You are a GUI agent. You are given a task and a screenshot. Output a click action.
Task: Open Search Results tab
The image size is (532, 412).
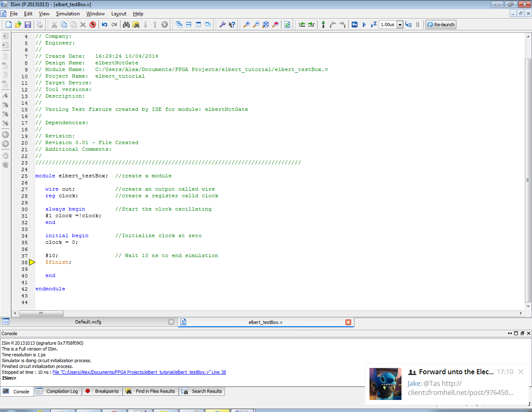point(202,391)
